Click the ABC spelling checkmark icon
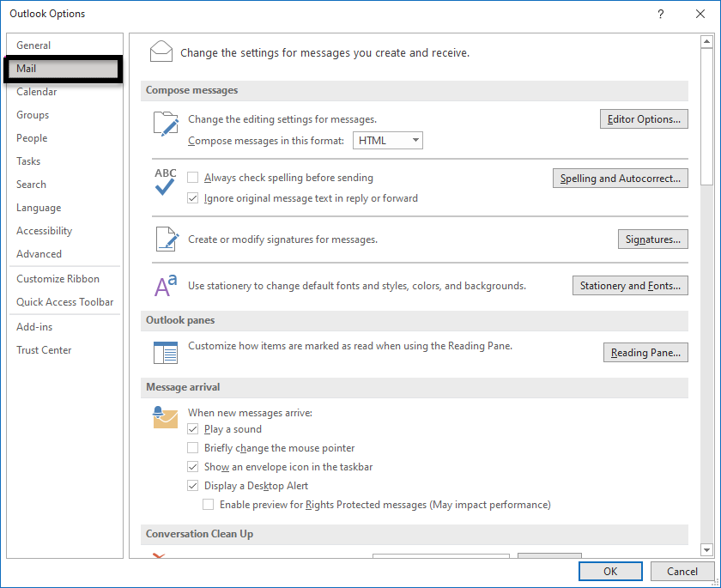The width and height of the screenshot is (721, 588). (165, 182)
